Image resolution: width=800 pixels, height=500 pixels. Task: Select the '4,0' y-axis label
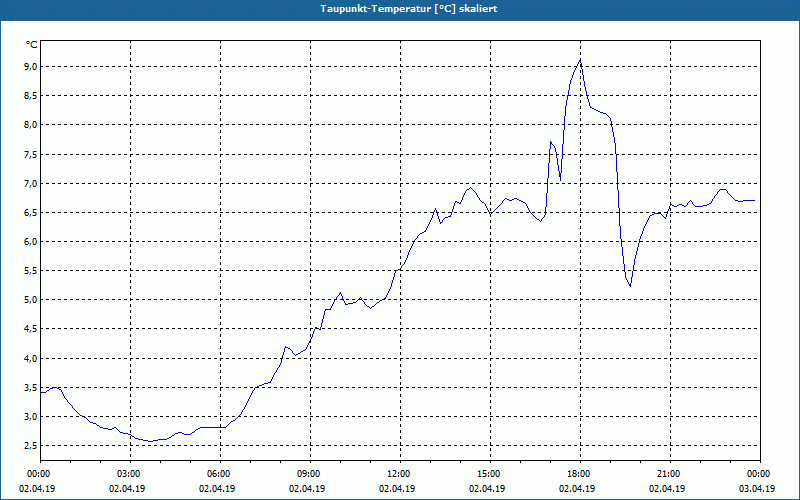coord(30,359)
